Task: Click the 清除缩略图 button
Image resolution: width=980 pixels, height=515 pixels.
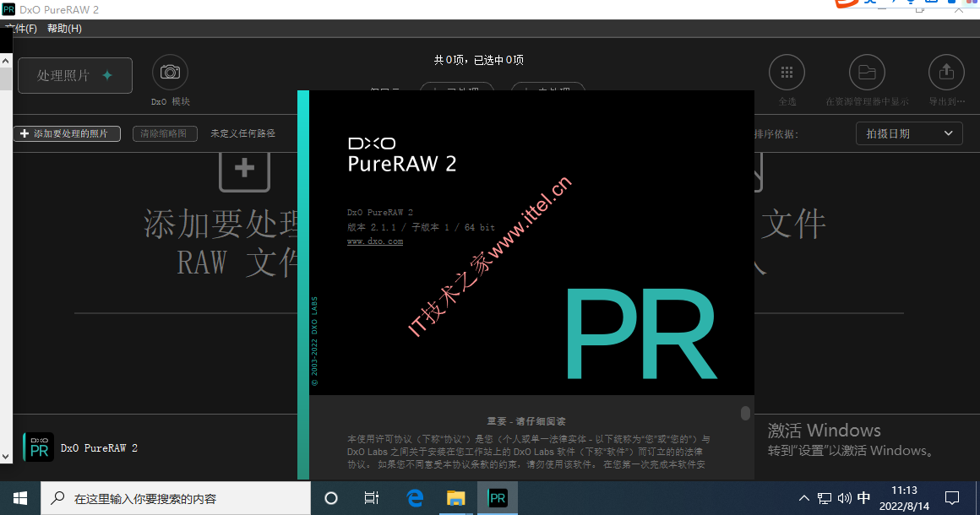Action: coord(165,133)
